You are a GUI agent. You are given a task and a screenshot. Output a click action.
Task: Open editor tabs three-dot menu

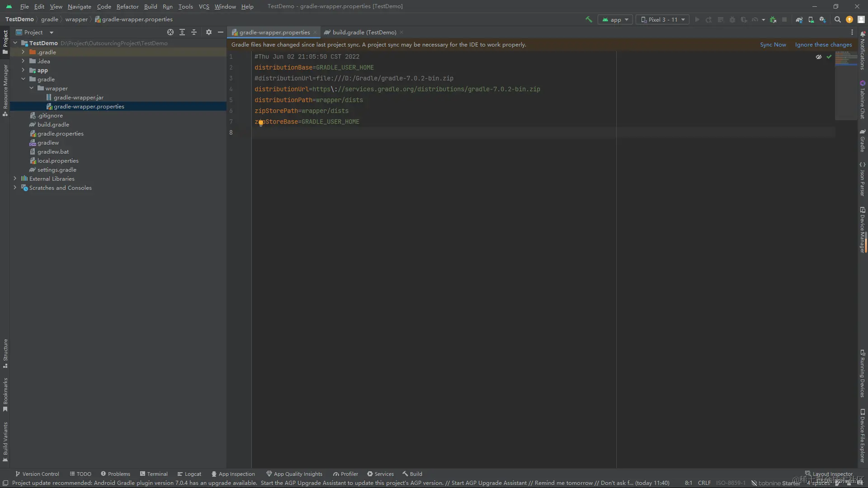tap(852, 32)
